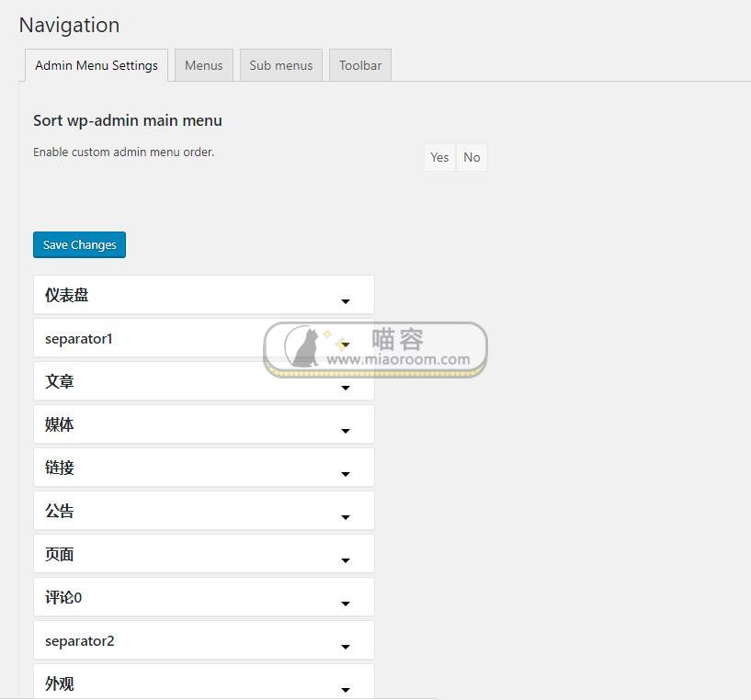Expand the 页面 item arrow
The height and width of the screenshot is (700, 751).
pos(346,560)
